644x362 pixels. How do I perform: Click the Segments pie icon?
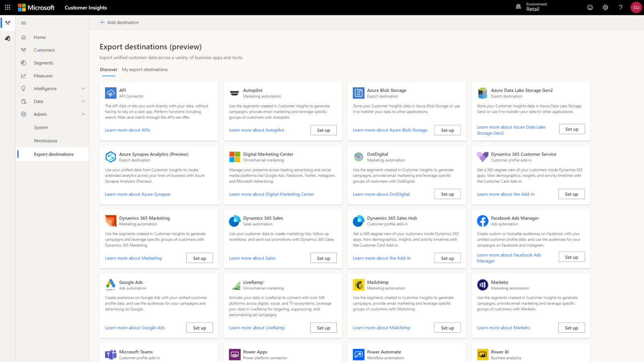tap(23, 63)
